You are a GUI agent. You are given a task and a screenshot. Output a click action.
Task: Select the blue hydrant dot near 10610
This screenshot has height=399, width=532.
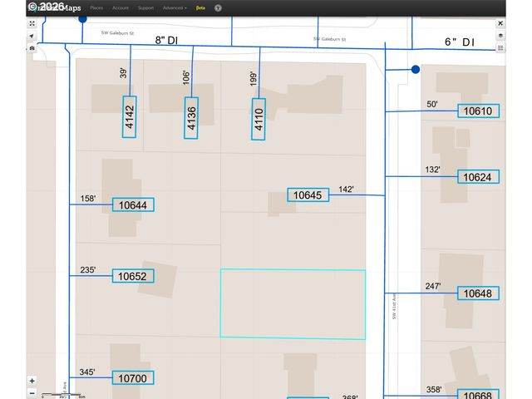tap(416, 70)
